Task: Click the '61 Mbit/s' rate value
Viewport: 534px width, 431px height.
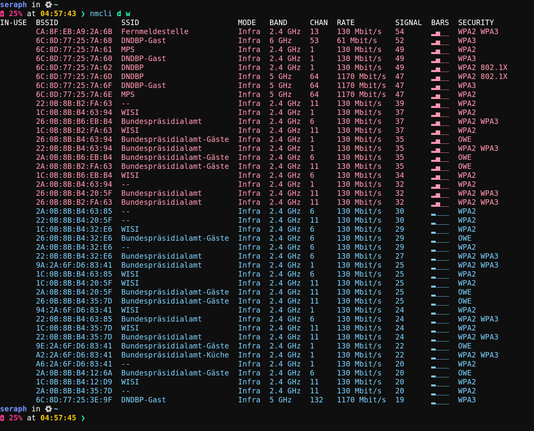Action: (x=357, y=41)
